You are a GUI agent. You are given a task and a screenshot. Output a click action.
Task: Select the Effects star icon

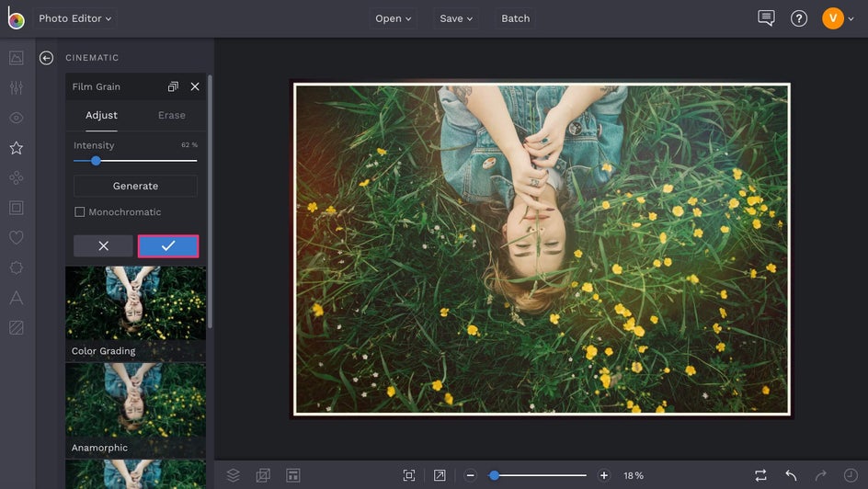pos(16,148)
